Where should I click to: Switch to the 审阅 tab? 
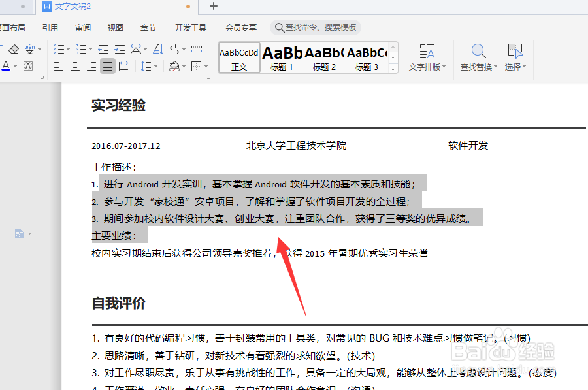[83, 27]
